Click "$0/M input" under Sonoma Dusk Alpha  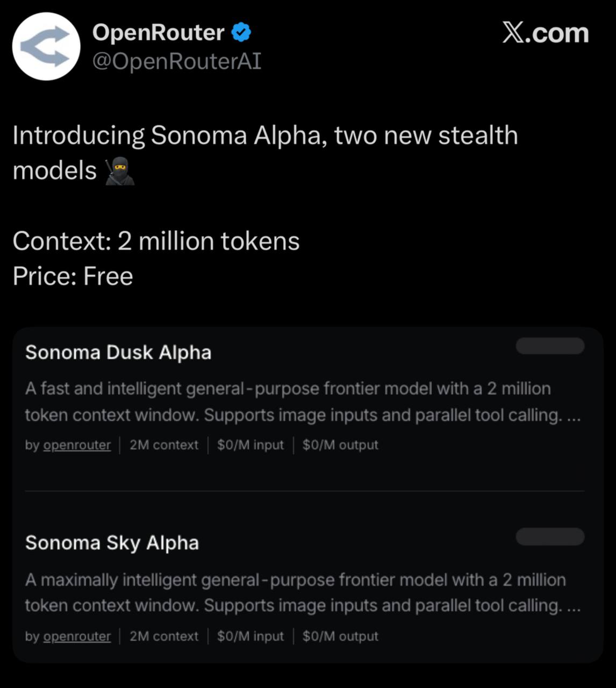pos(250,445)
